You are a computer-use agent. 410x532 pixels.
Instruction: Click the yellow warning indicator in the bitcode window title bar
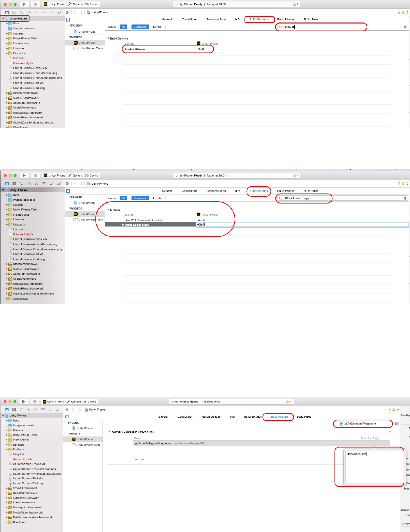(296, 4)
